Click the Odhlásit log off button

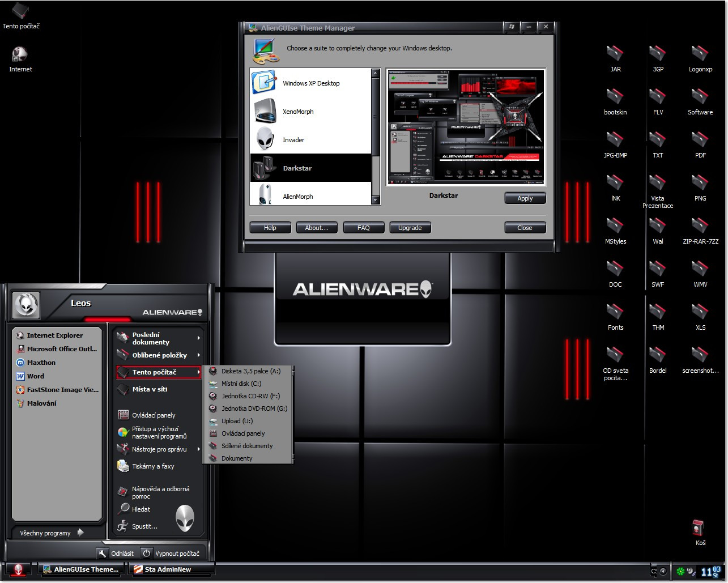(116, 554)
